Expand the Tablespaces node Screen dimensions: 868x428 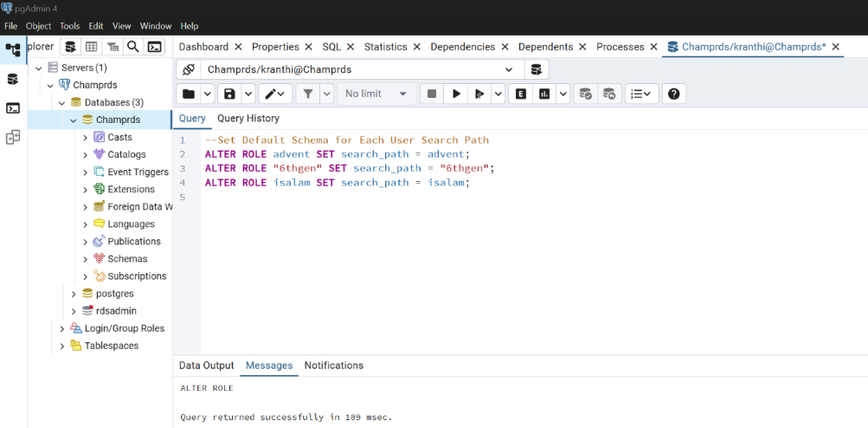62,346
